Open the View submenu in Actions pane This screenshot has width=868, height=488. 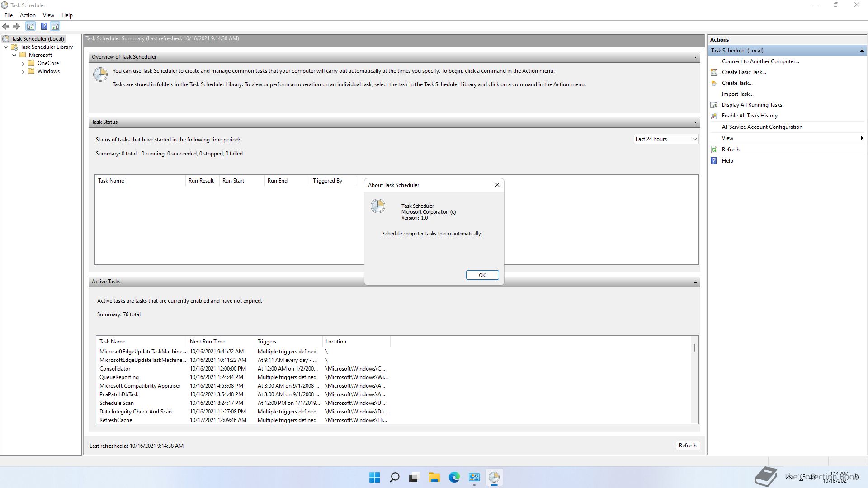click(x=787, y=138)
